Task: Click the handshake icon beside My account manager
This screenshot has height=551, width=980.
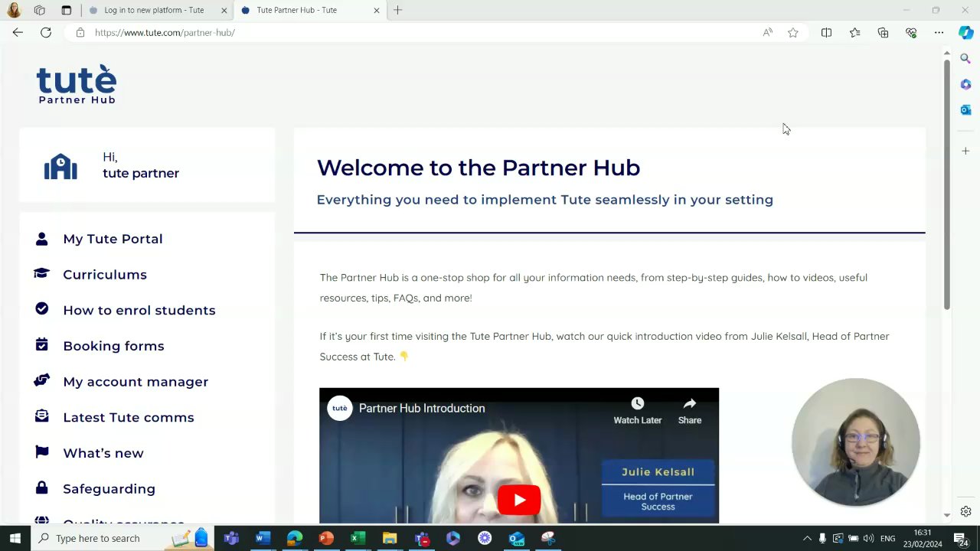Action: [x=41, y=380]
